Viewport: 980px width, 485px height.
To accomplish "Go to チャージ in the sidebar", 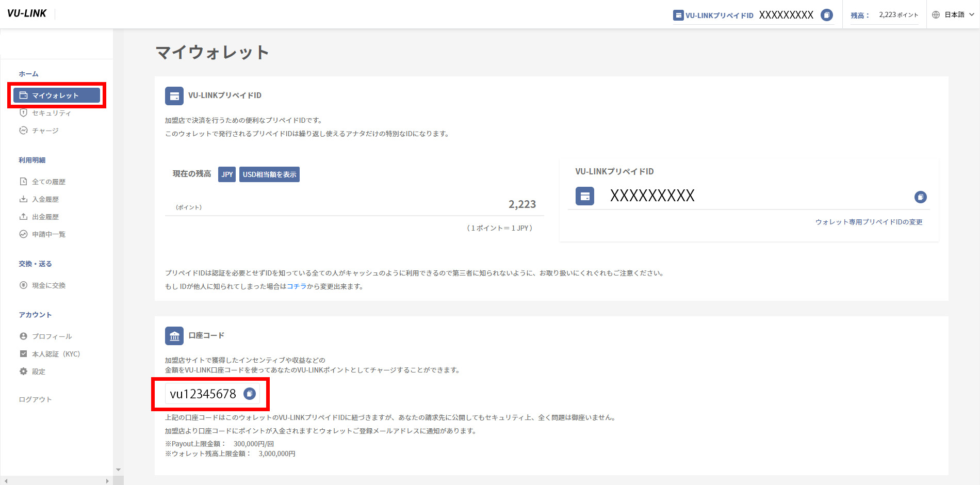I will tap(45, 131).
